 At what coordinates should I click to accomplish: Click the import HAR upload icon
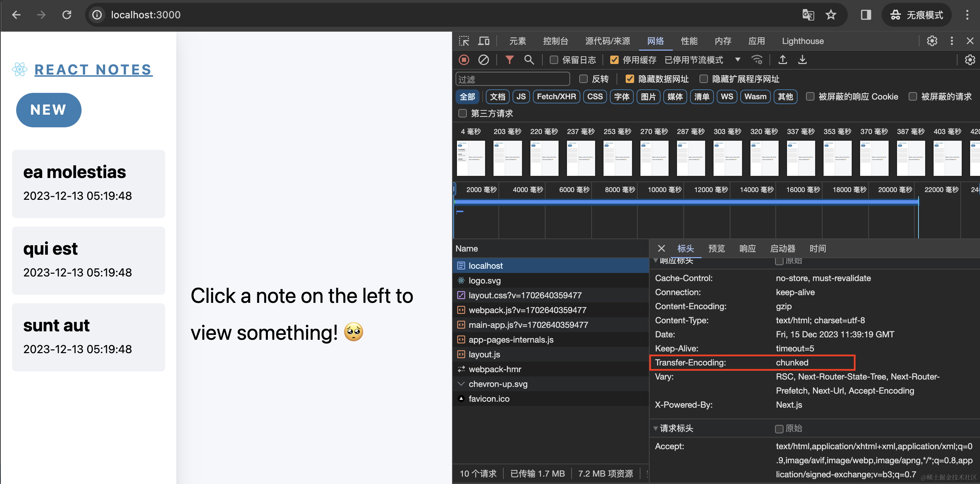[782, 60]
